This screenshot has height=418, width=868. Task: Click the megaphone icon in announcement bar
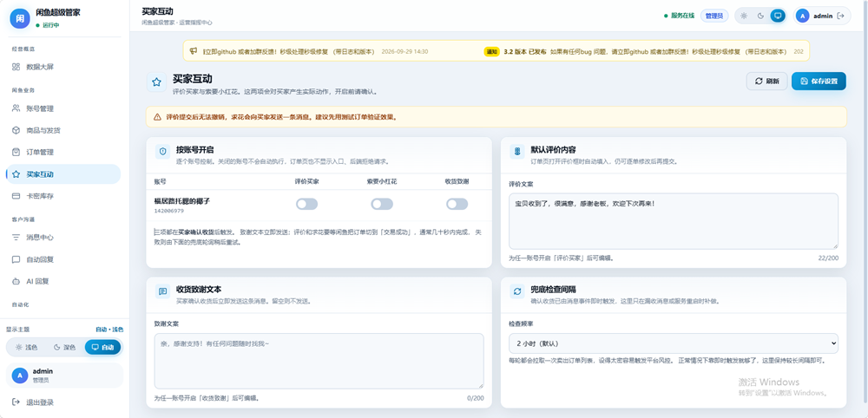[x=194, y=51]
